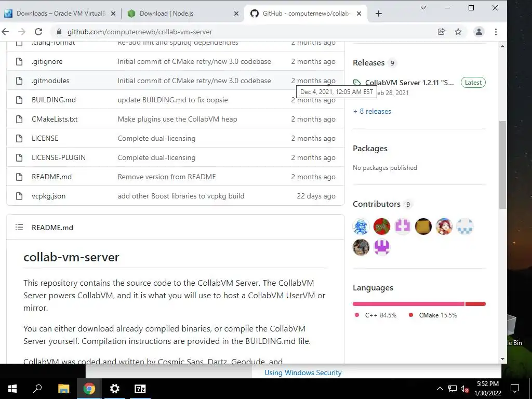Screen dimensions: 532x399
Task: Open the Windows Start menu
Action: click(12, 389)
